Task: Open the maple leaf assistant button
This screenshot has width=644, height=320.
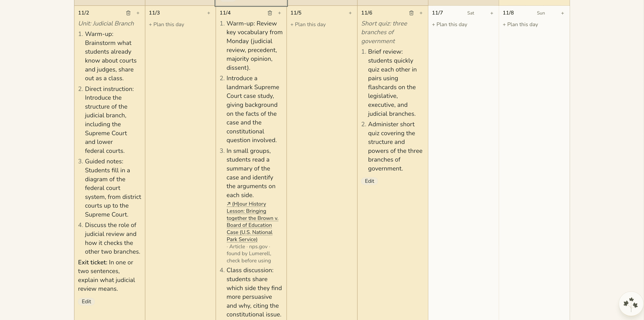Action: coord(631,304)
